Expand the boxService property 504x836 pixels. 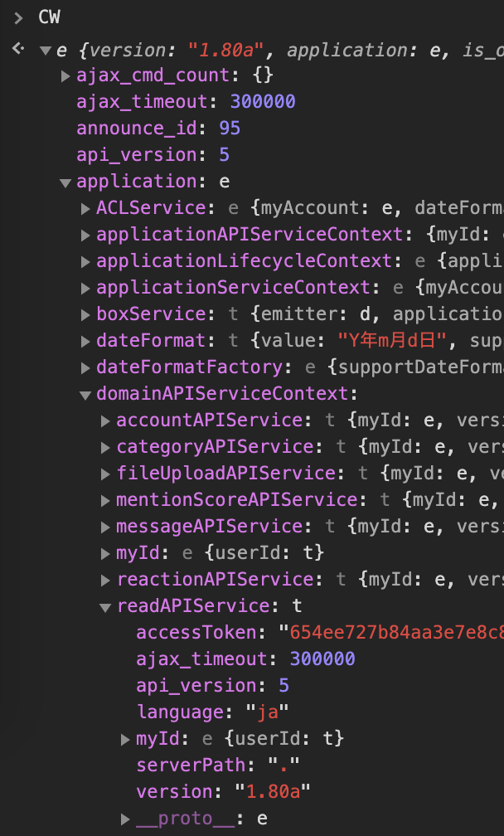point(85,315)
